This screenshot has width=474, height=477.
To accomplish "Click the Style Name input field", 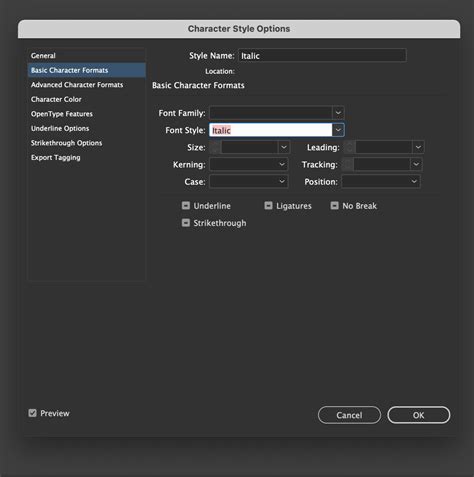I will coord(322,56).
